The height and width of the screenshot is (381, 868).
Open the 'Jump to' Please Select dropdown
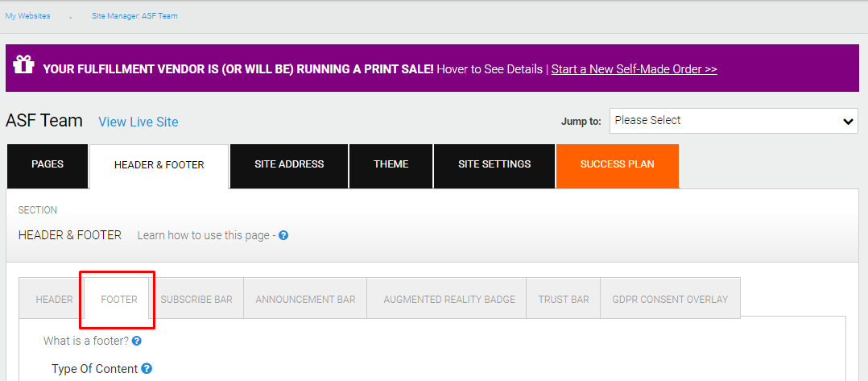(x=734, y=121)
